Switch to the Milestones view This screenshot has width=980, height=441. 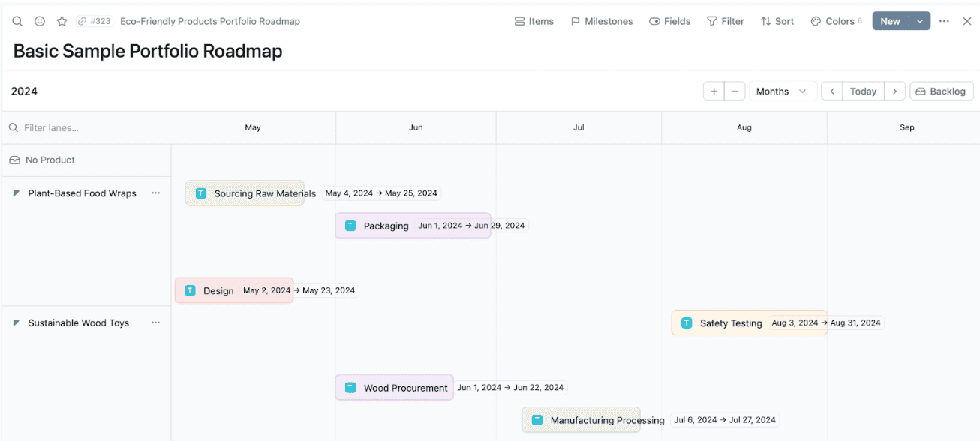pyautogui.click(x=601, y=21)
